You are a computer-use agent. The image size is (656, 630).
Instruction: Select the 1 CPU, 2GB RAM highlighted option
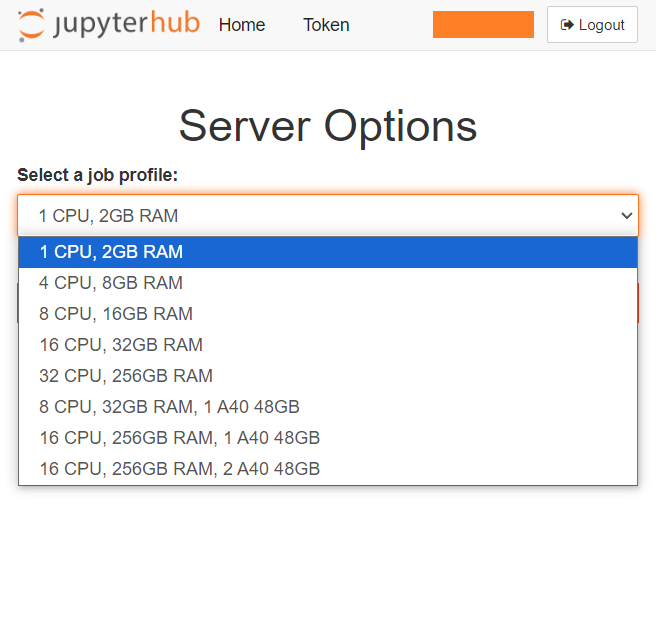(x=111, y=252)
